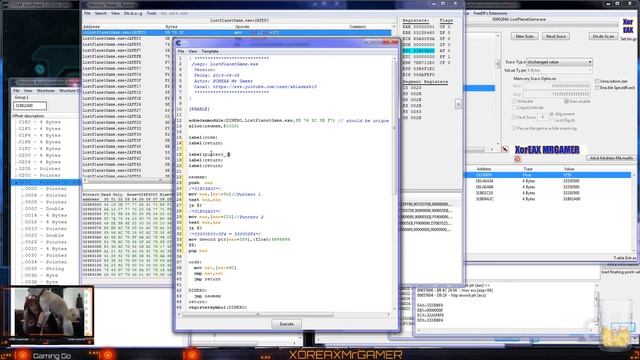Click the Gaming Go label in bottom bar
The height and width of the screenshot is (360, 640).
[x=52, y=356]
